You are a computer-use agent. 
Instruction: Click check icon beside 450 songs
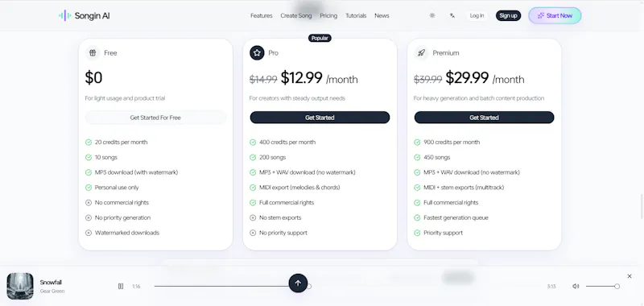coord(417,157)
